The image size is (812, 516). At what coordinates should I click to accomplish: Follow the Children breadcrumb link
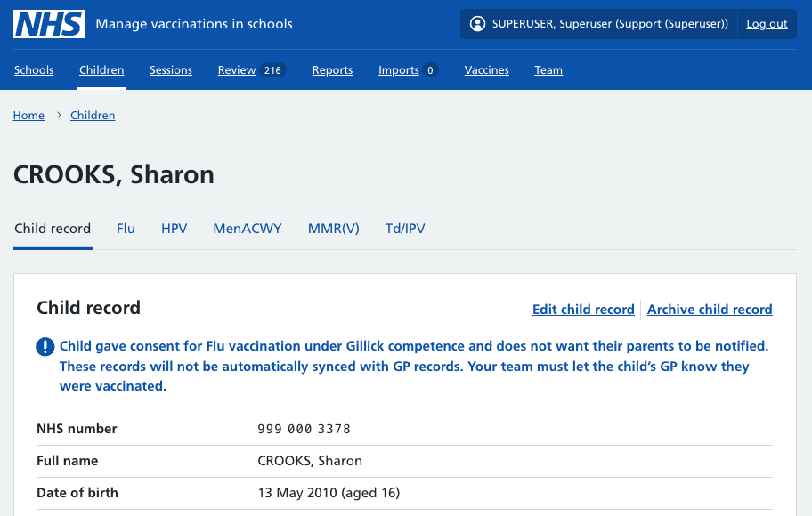coord(93,116)
